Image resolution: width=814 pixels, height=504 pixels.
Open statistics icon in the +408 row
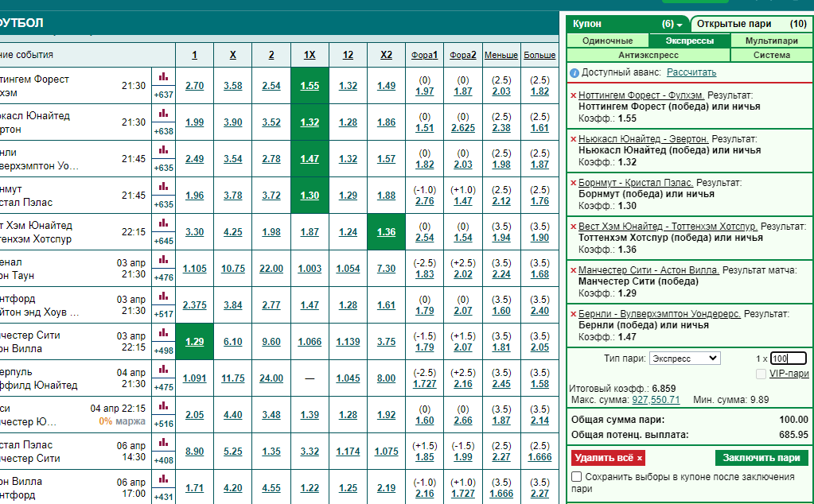(164, 442)
